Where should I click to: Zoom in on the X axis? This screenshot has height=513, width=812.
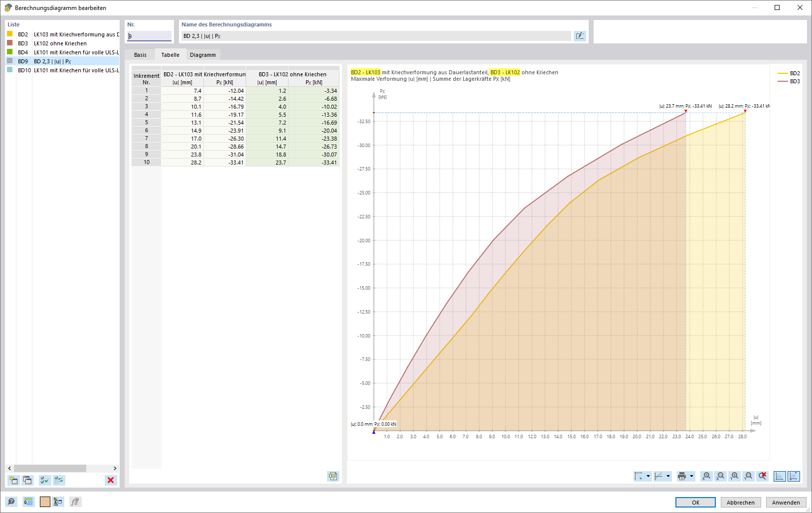(x=706, y=476)
